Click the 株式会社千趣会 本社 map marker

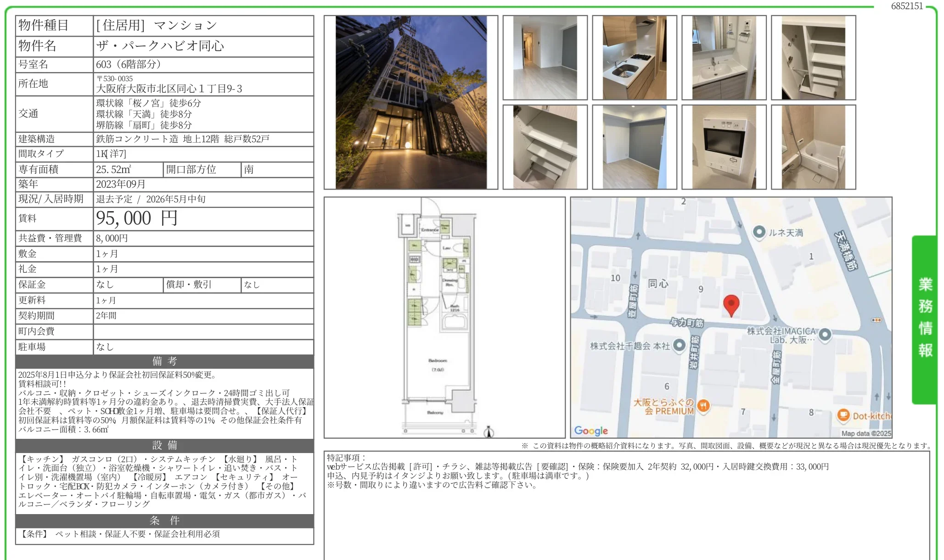click(x=679, y=345)
